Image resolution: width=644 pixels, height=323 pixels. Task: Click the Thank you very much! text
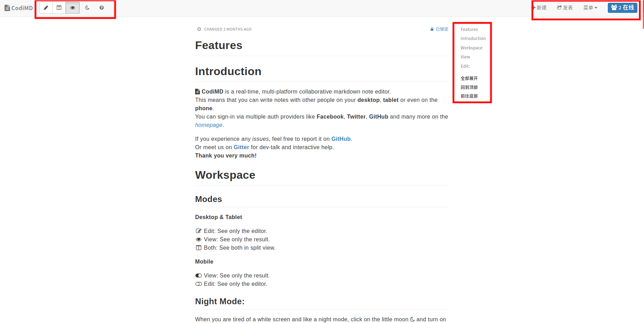point(226,156)
